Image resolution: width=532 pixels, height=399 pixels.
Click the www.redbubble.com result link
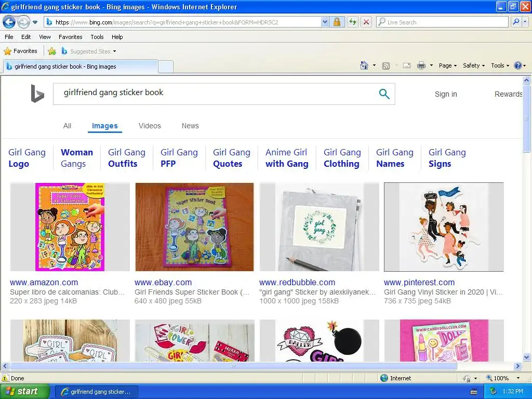coord(297,282)
